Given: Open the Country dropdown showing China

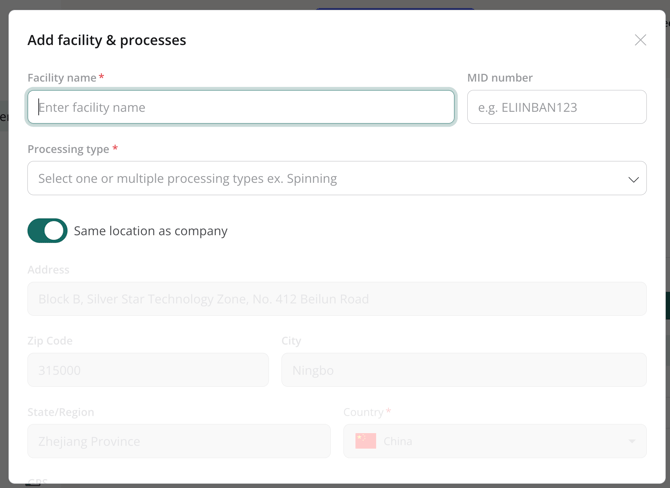Looking at the screenshot, I should [495, 441].
